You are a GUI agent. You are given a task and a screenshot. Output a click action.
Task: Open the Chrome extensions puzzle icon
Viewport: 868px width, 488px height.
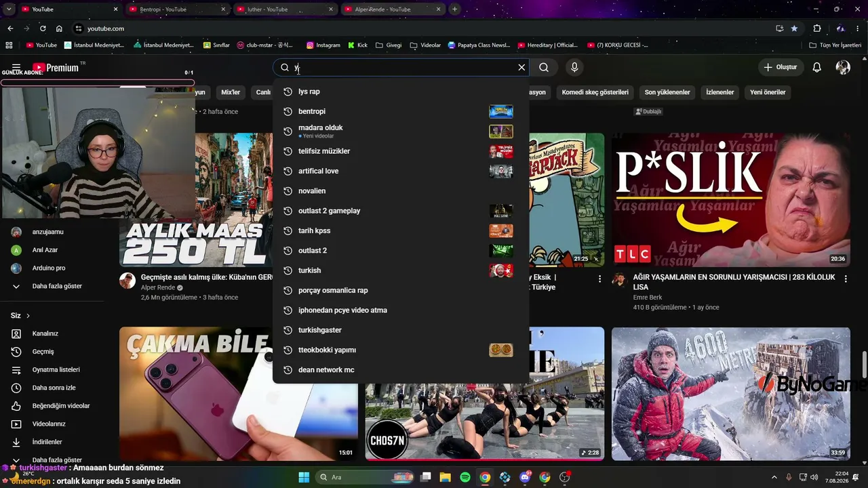pos(817,28)
